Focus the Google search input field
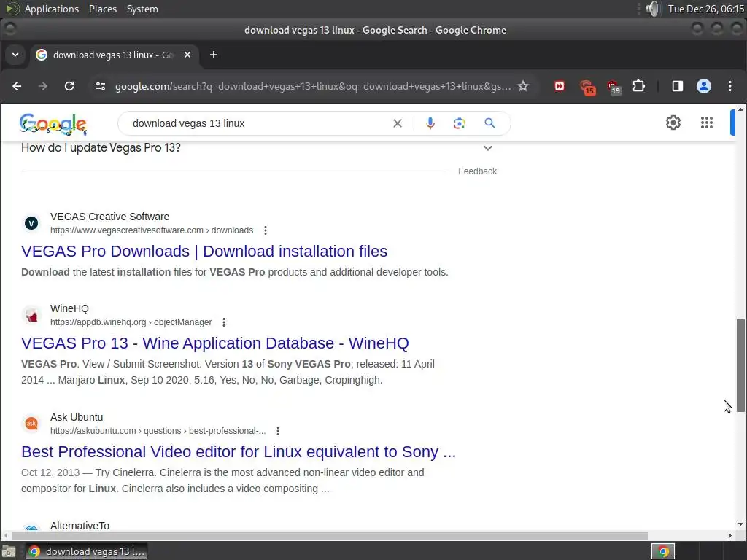Viewport: 747px width, 560px height. coord(258,123)
